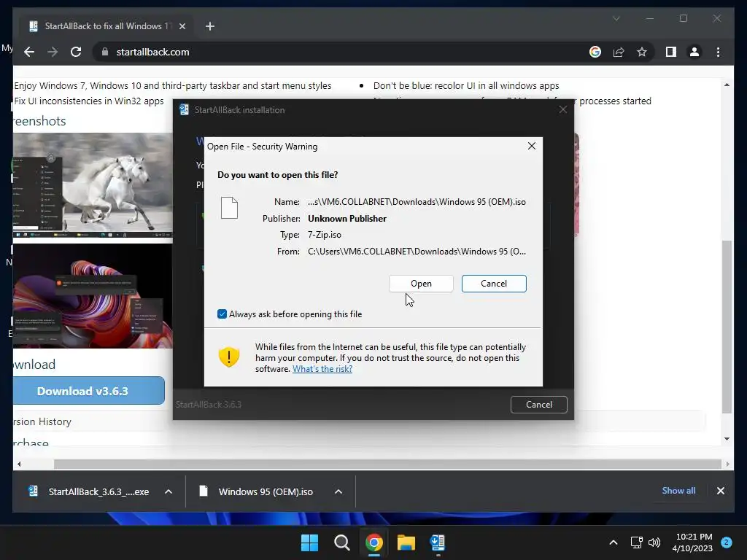Screen dimensions: 747x560
Task: Expand options for the StartAllBack exe download
Action: click(x=169, y=491)
